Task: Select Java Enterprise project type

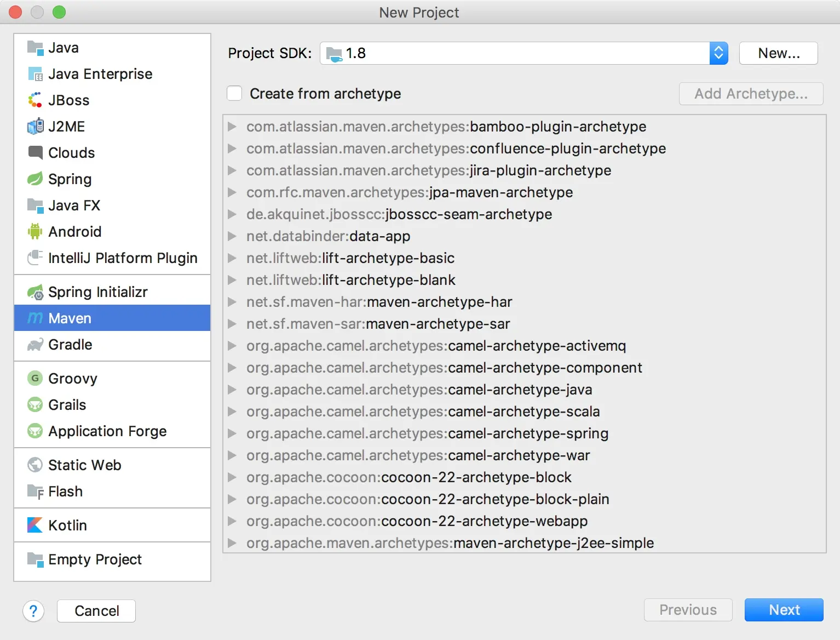Action: click(x=100, y=74)
